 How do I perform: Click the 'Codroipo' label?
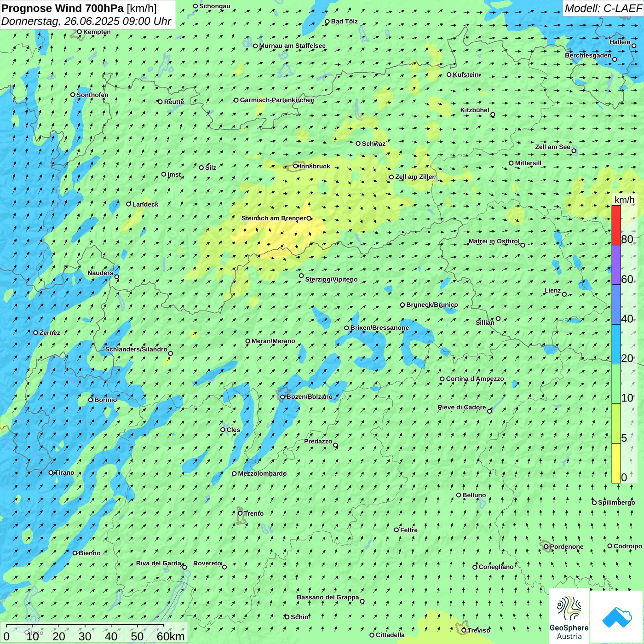pyautogui.click(x=628, y=546)
